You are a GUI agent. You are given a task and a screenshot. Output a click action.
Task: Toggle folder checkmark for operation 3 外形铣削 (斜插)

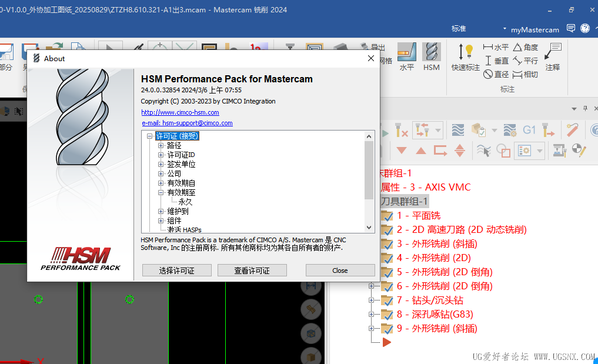[387, 244]
